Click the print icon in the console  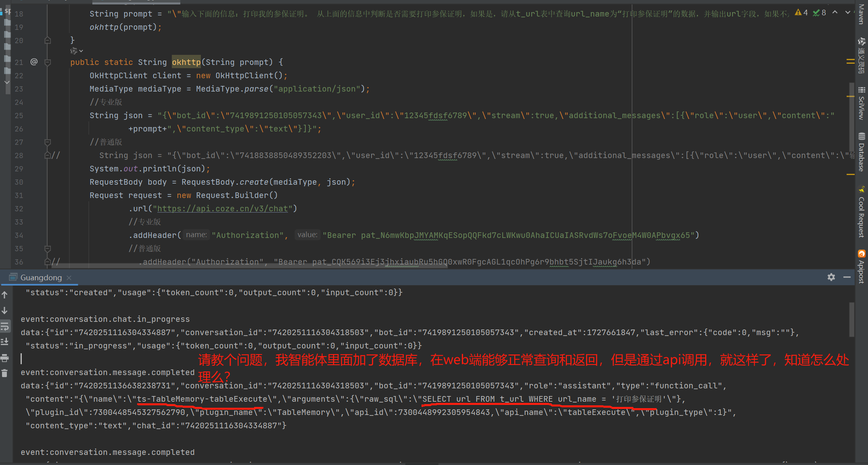[5, 358]
